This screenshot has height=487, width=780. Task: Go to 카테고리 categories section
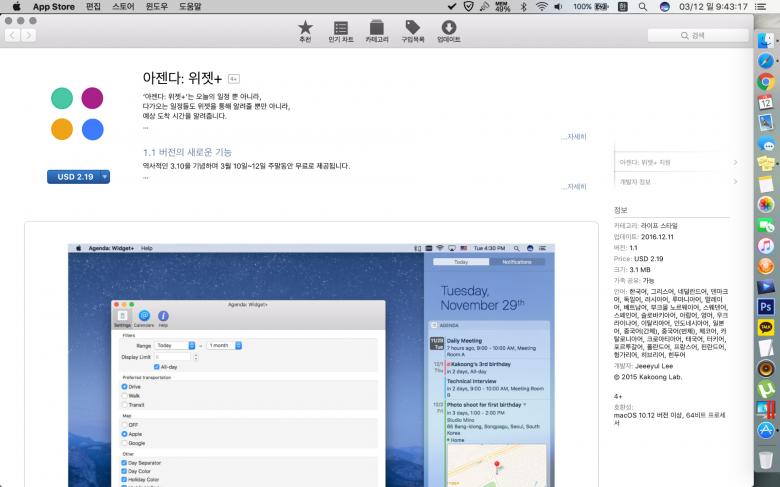[x=376, y=31]
